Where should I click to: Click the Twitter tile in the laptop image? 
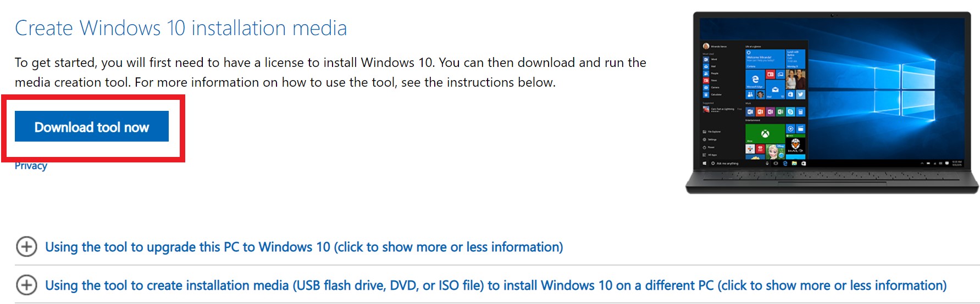click(x=801, y=94)
